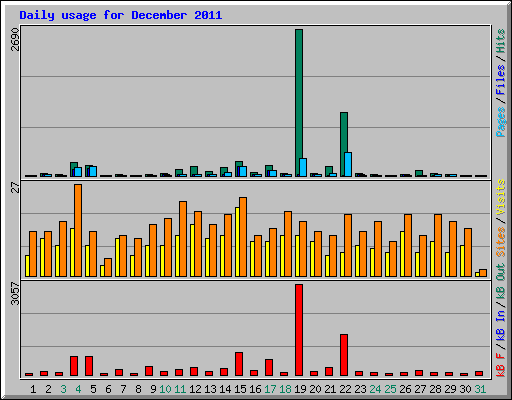Select the red kB bar for day 15
The image size is (512, 400).
tap(239, 364)
